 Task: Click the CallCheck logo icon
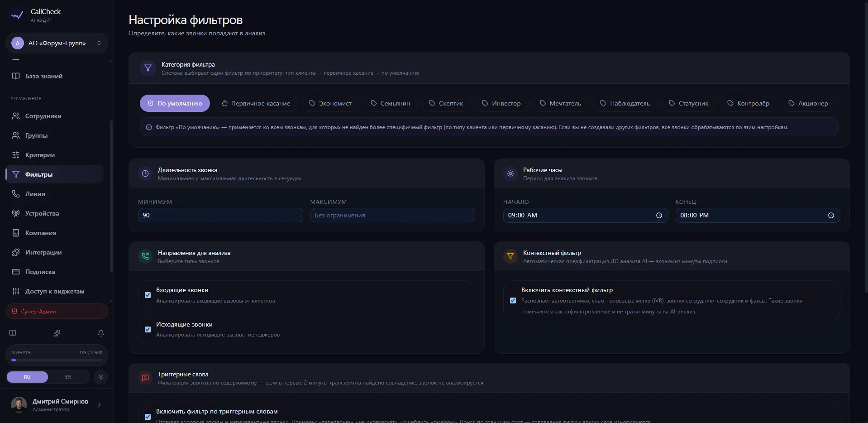(x=17, y=15)
